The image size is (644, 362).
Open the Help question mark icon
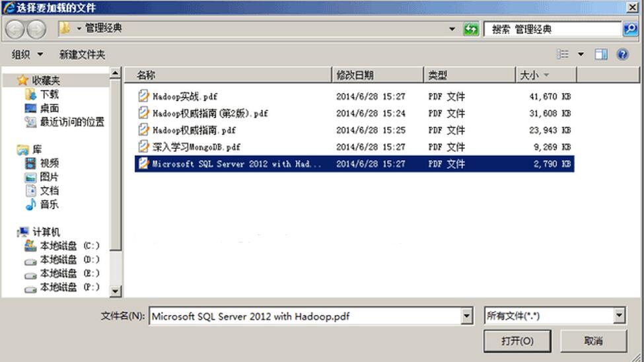(623, 54)
